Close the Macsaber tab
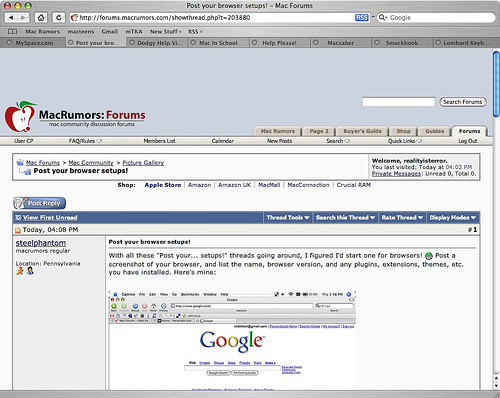The image size is (500, 398). point(316,43)
